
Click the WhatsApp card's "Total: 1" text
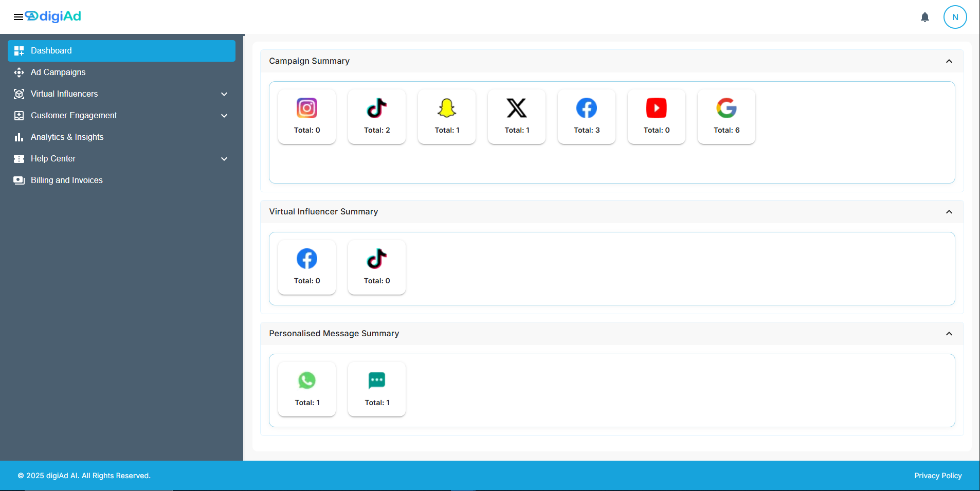point(307,403)
